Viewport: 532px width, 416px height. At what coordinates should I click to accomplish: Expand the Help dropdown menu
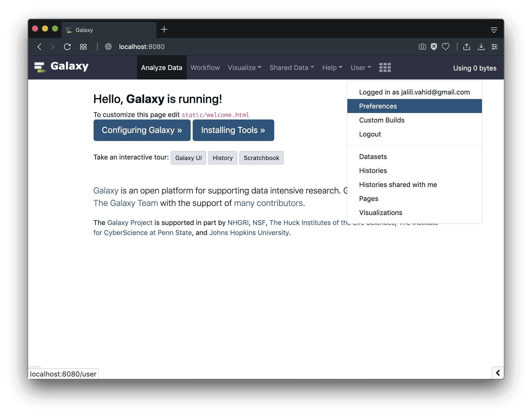pos(332,67)
